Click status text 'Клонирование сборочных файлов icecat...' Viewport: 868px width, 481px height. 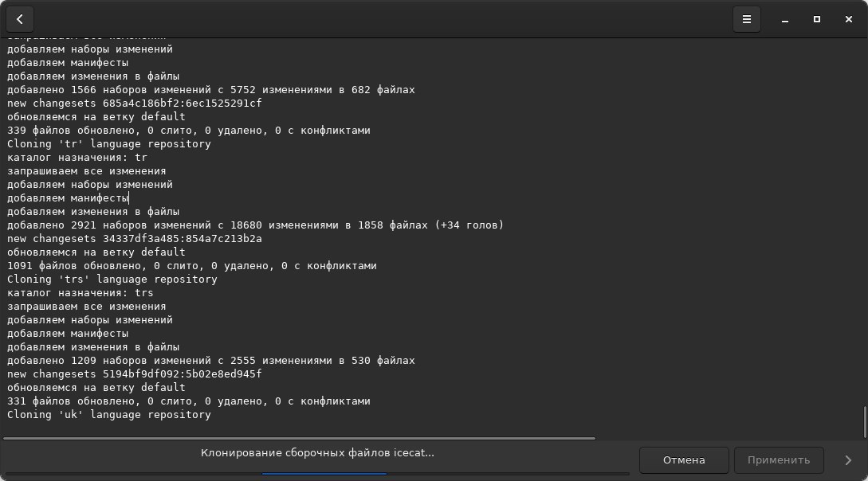318,453
